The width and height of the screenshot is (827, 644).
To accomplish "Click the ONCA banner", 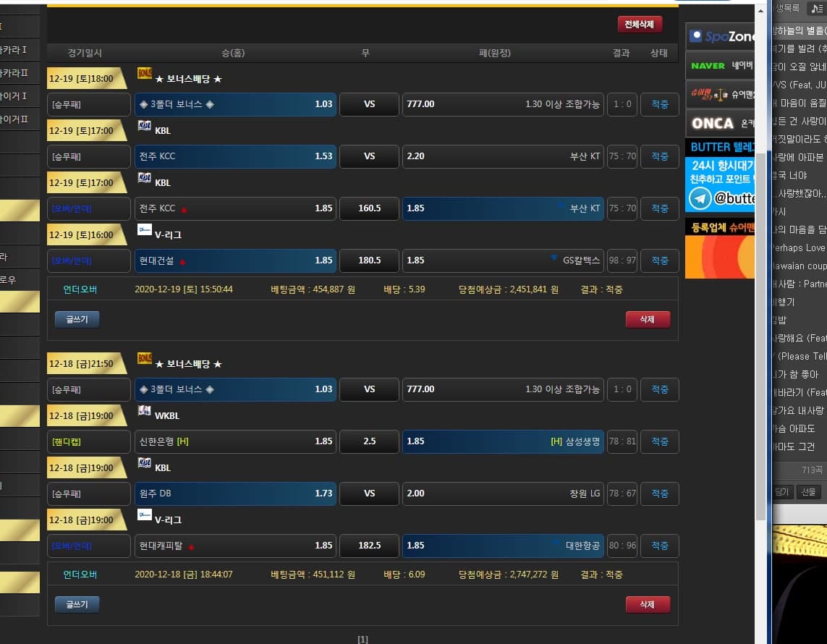I will coord(720,124).
